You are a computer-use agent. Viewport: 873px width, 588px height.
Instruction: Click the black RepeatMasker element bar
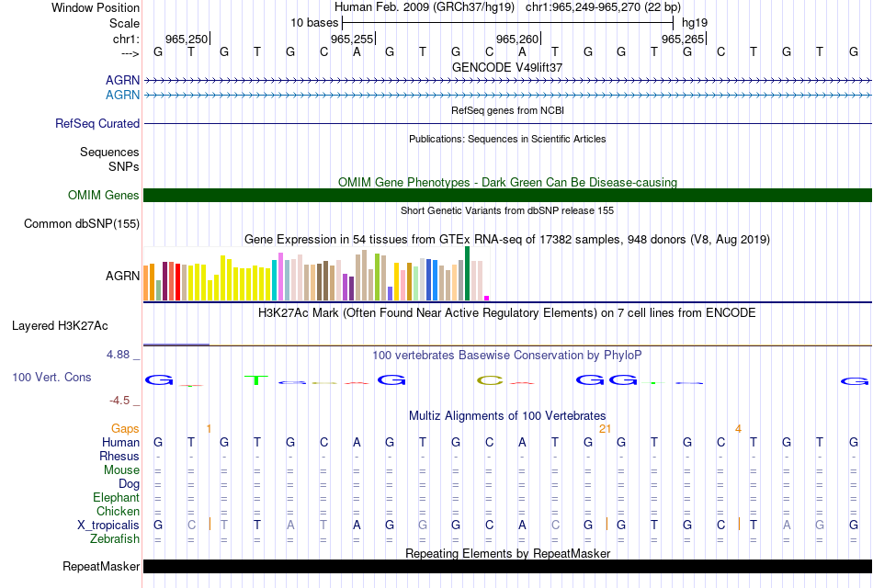507,567
